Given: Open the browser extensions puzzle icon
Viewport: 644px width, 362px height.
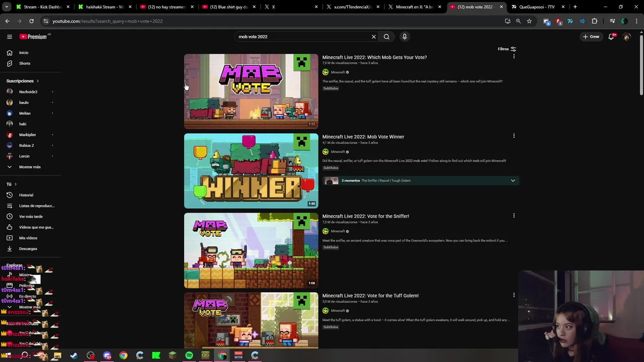Looking at the screenshot, I should pos(594,21).
